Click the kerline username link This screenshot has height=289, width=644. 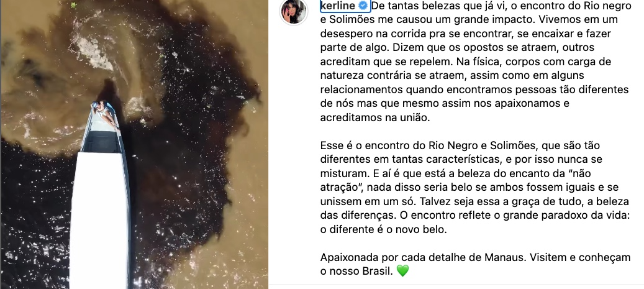tap(337, 6)
